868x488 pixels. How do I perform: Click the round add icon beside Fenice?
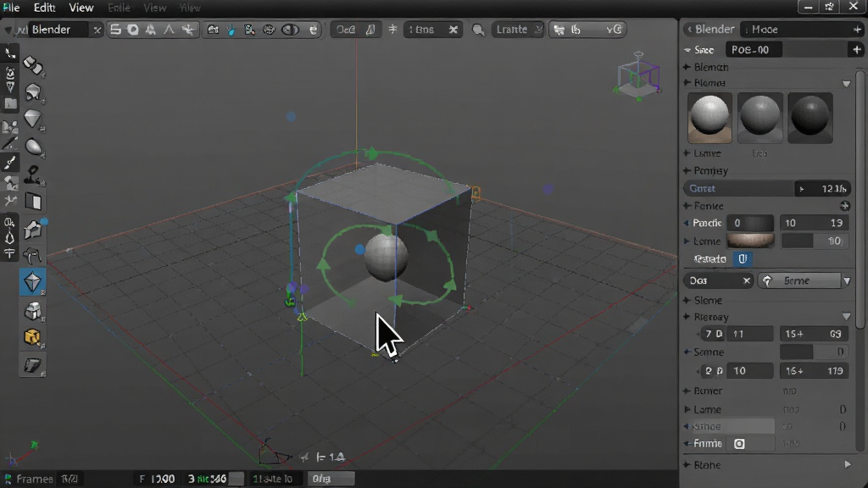coord(845,206)
